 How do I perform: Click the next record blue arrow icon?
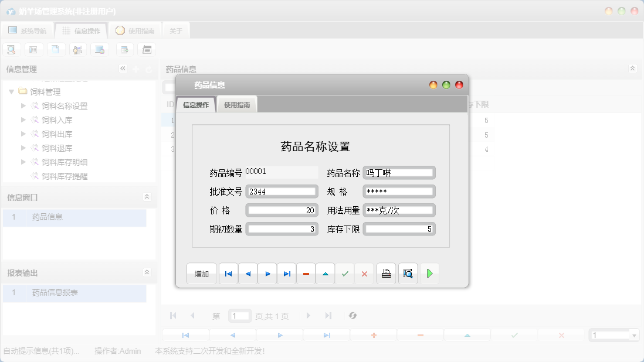(x=267, y=273)
